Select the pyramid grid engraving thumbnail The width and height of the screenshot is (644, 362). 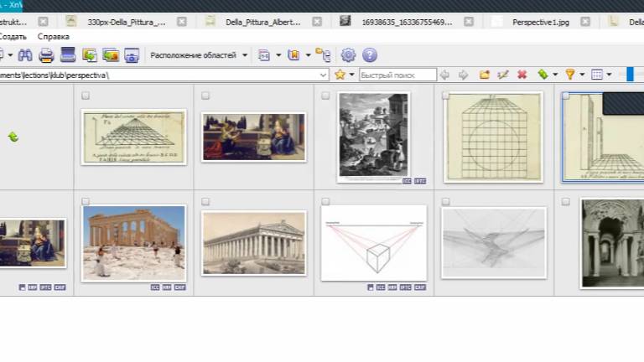pos(134,137)
